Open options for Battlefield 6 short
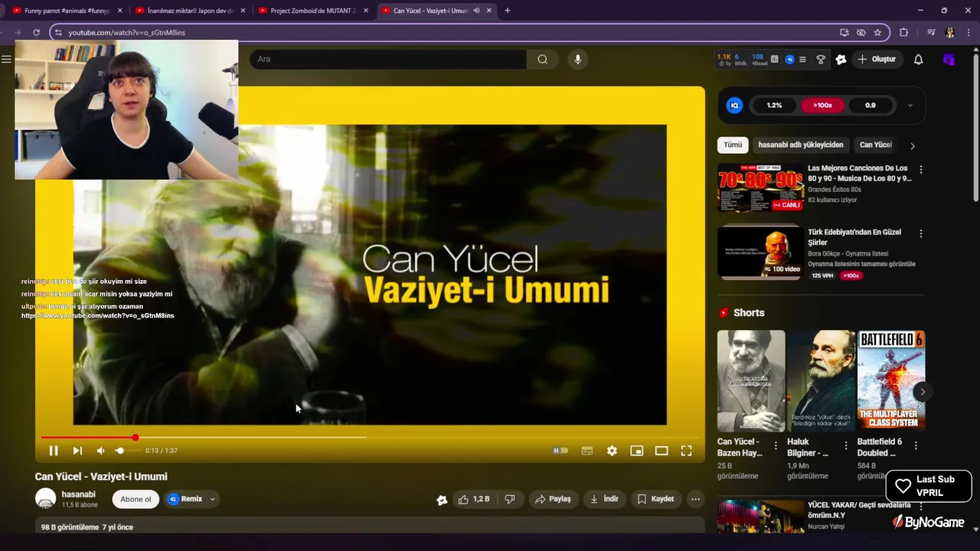This screenshot has width=980, height=551. pos(916,445)
